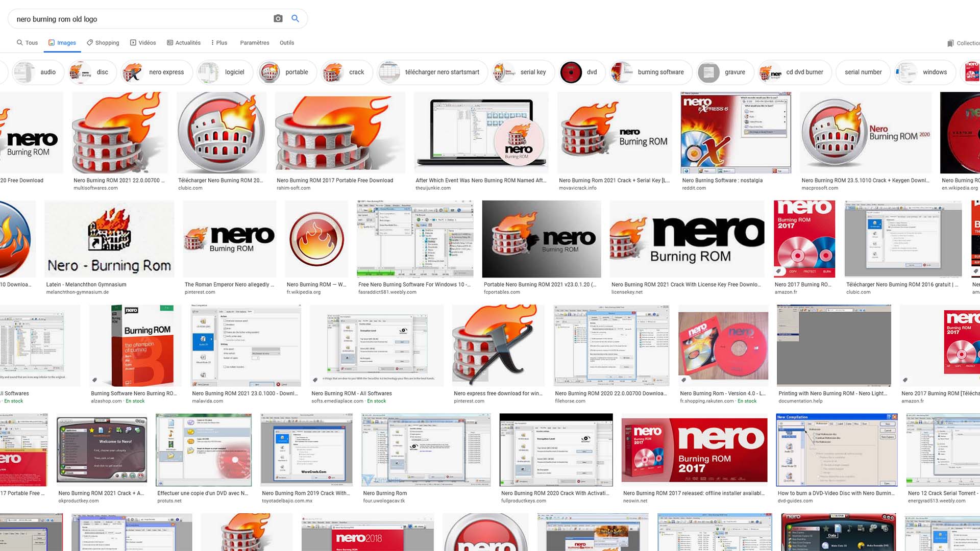Switch to the Shopping tab
The height and width of the screenshot is (551, 980).
(x=103, y=43)
